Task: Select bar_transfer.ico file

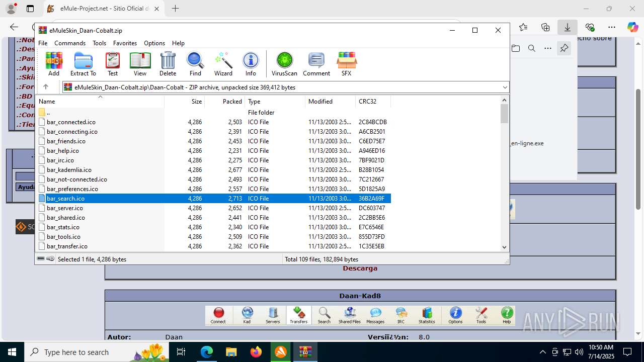Action: tap(213, 246)
